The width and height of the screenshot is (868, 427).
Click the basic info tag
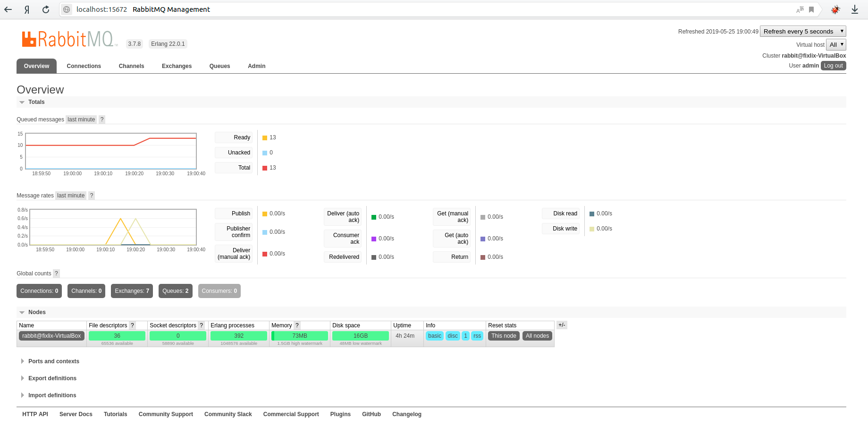(435, 336)
